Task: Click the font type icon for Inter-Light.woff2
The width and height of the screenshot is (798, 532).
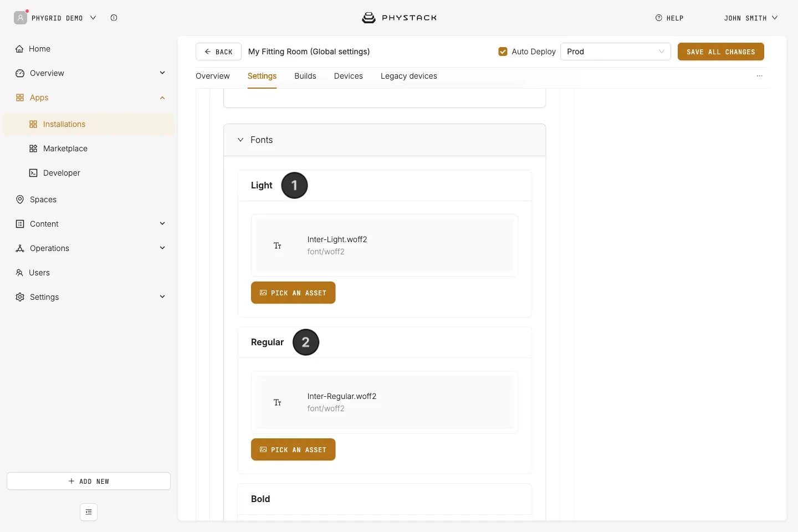Action: [278, 245]
